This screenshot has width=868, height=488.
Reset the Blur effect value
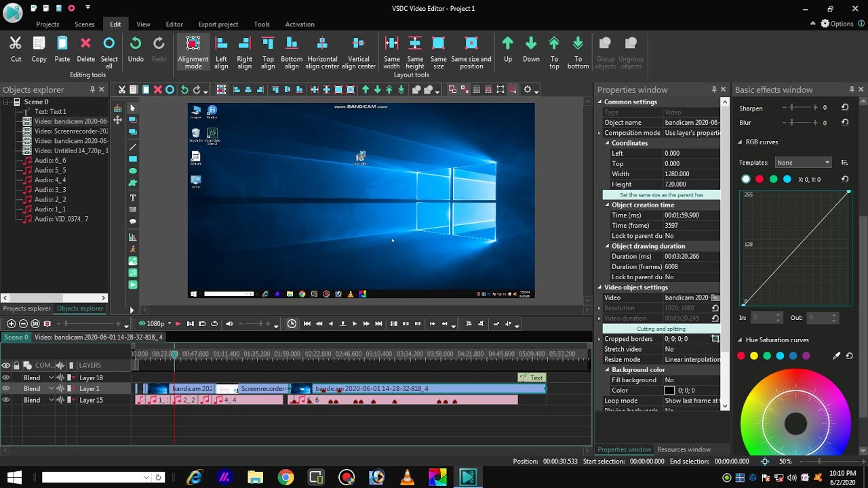[x=845, y=123]
